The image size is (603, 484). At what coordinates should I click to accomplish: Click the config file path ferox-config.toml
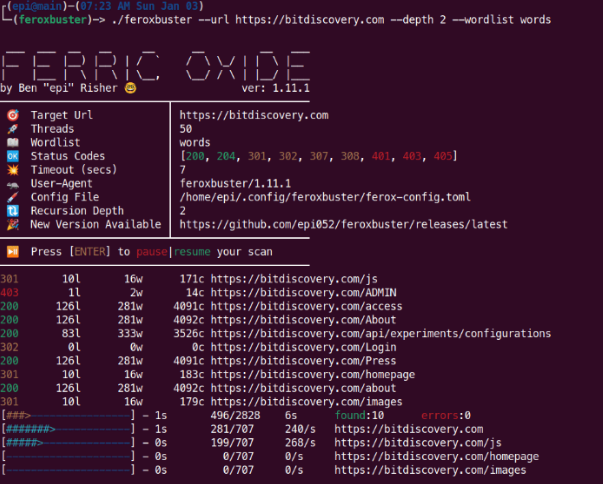[325, 197]
